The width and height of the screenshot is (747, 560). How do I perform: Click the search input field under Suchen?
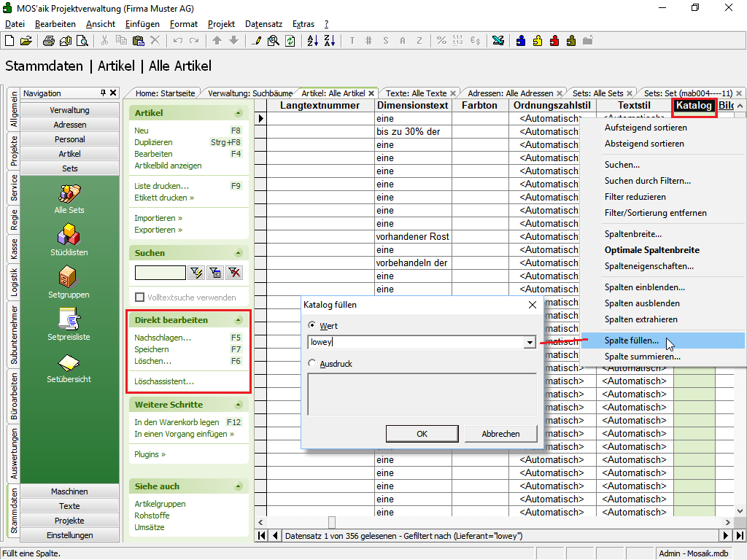click(x=160, y=273)
